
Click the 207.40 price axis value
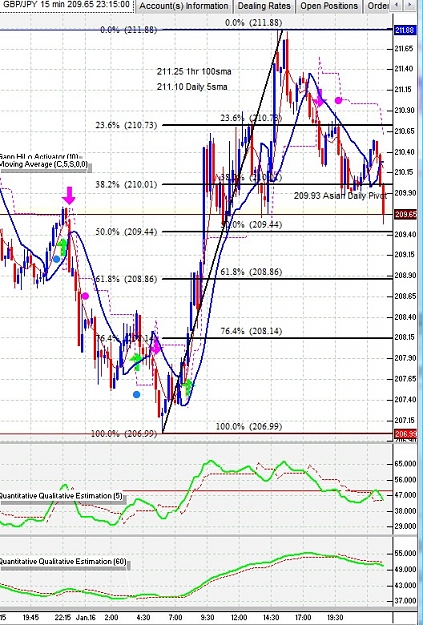tap(403, 399)
